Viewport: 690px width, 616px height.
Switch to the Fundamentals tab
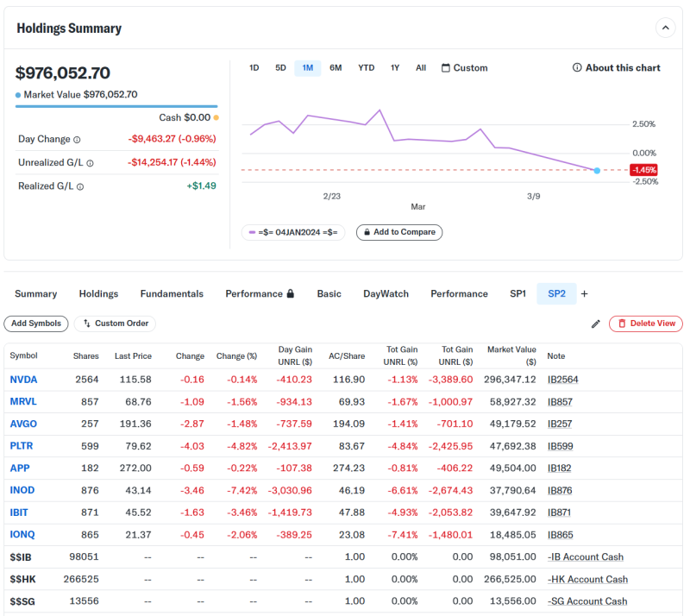pyautogui.click(x=172, y=293)
